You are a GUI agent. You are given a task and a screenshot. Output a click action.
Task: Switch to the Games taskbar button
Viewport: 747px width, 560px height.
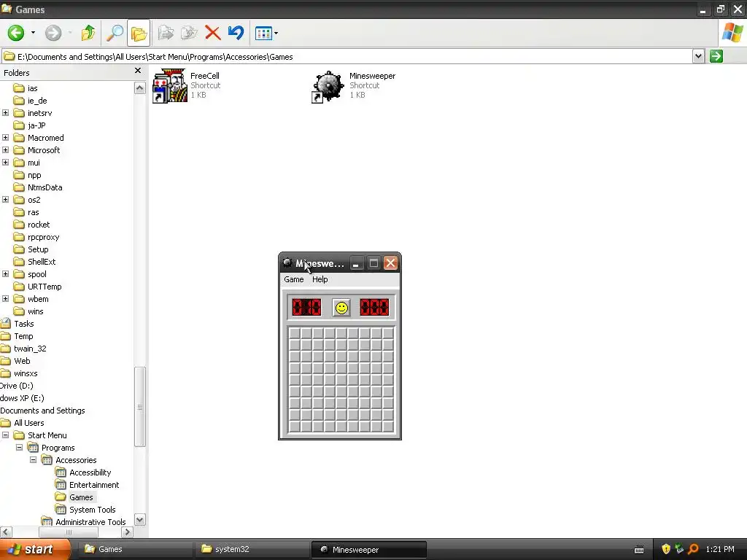click(134, 549)
